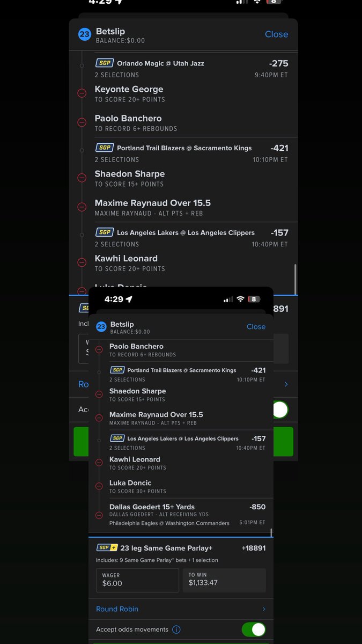Select -421 odds in back betslip
362x644 pixels.
click(x=279, y=148)
